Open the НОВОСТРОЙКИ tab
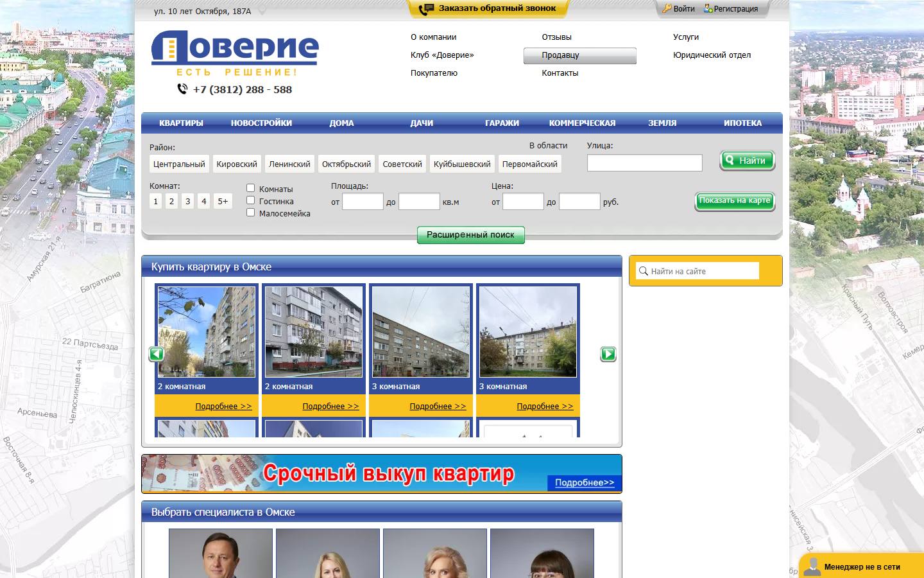Viewport: 924px width, 578px height. tap(261, 123)
